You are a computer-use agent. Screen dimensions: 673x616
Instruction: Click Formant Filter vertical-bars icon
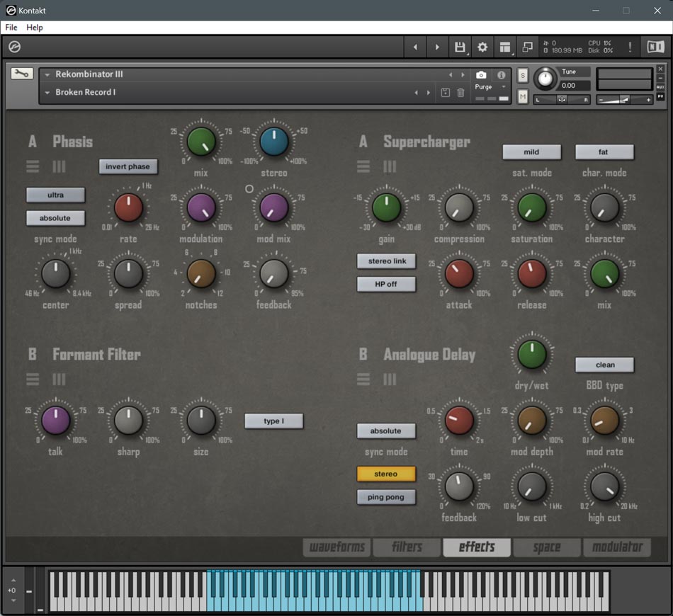tap(59, 380)
